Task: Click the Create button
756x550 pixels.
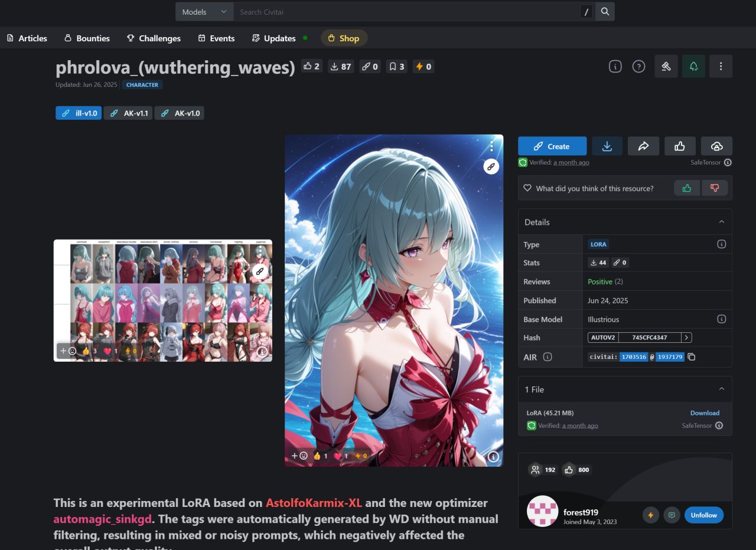Action: click(x=552, y=146)
